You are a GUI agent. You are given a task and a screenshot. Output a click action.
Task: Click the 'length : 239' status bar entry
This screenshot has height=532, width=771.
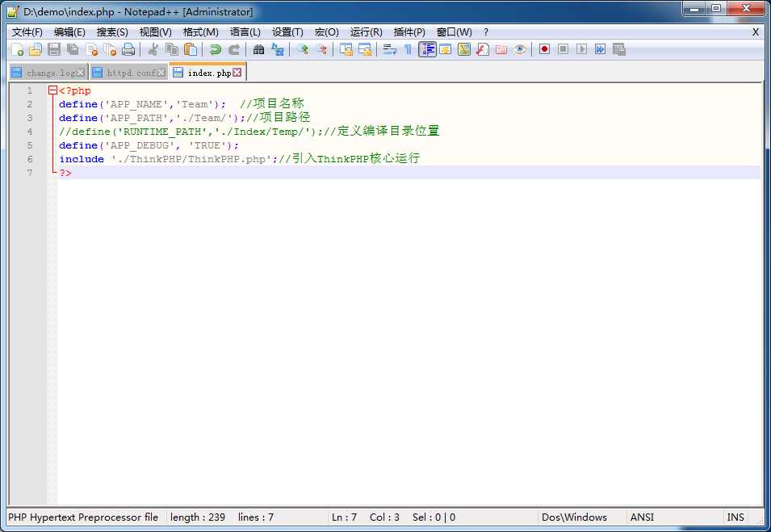(198, 517)
